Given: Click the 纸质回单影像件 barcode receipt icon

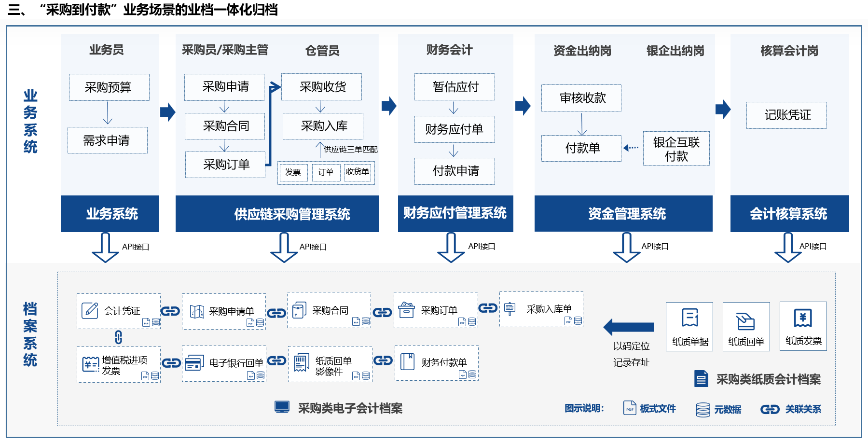Looking at the screenshot, I should tap(302, 362).
